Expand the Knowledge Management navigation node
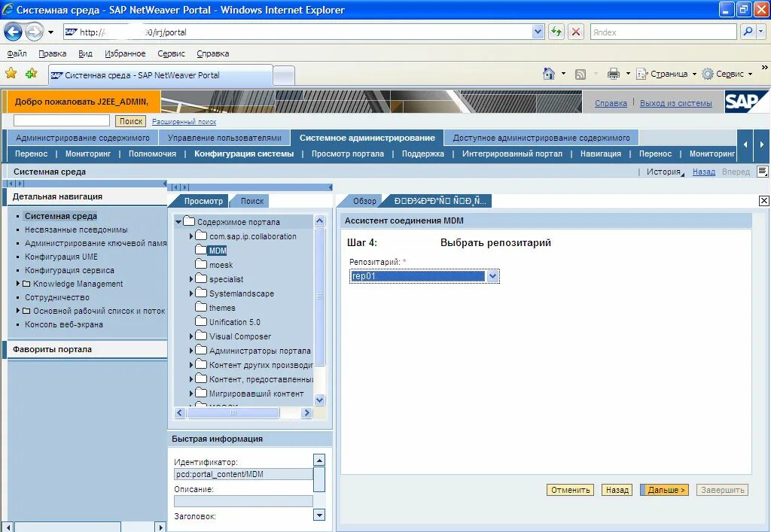771x532 pixels. pyautogui.click(x=18, y=284)
